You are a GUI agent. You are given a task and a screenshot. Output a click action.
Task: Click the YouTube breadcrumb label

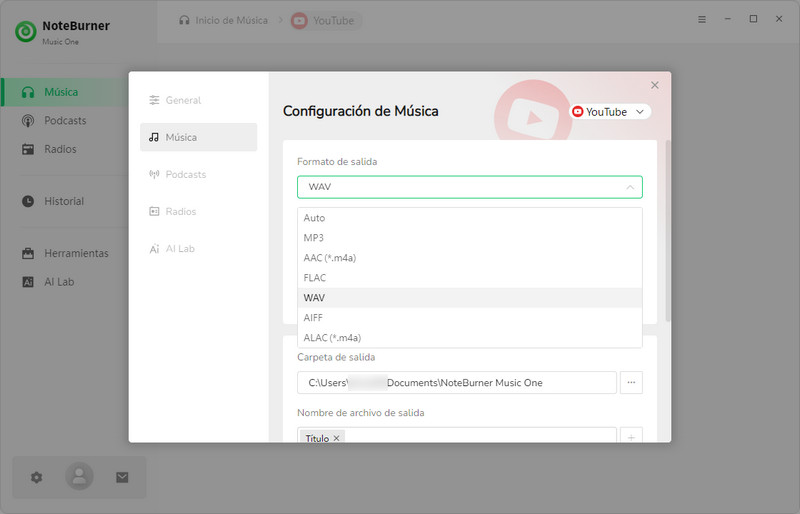point(334,21)
